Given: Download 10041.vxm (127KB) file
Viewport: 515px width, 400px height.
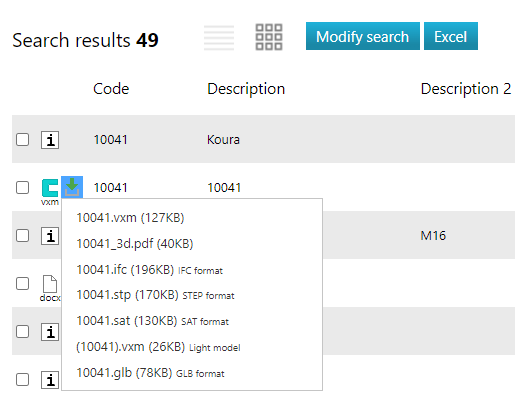Looking at the screenshot, I should 130,218.
